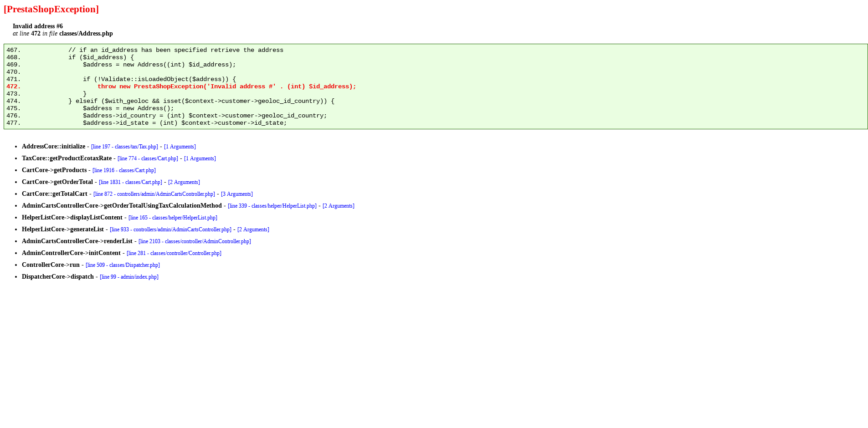Open line 339 classes/helper/HelperList.php link

(272, 206)
